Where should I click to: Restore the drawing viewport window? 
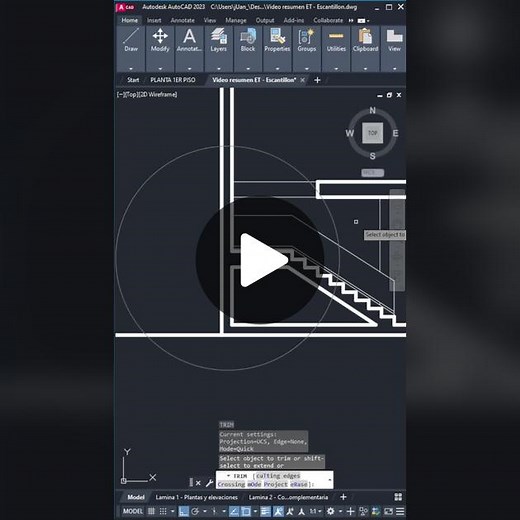pyautogui.click(x=389, y=95)
